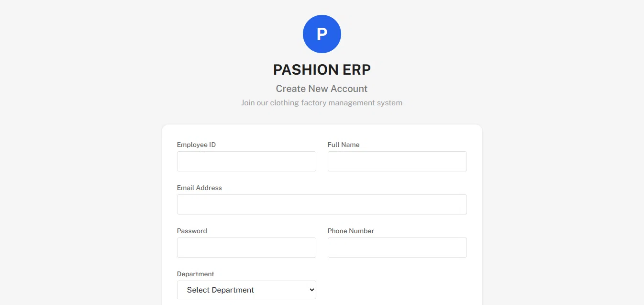Click the circular blue logo above the title
The image size is (644, 305).
(322, 34)
